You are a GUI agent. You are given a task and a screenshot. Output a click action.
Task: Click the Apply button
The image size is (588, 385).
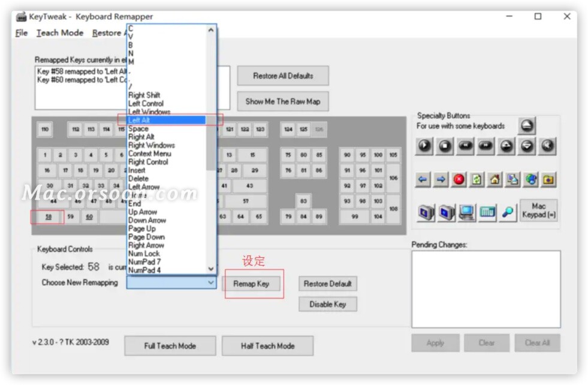pos(435,343)
